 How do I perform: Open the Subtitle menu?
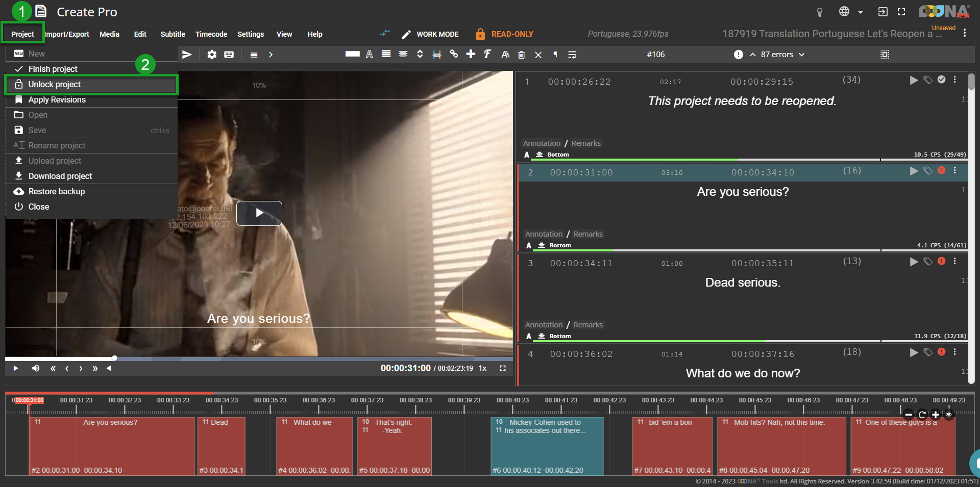(x=173, y=34)
